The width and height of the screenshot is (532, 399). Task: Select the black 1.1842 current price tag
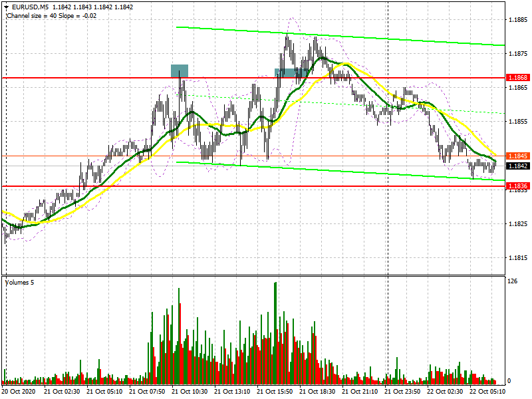click(518, 166)
